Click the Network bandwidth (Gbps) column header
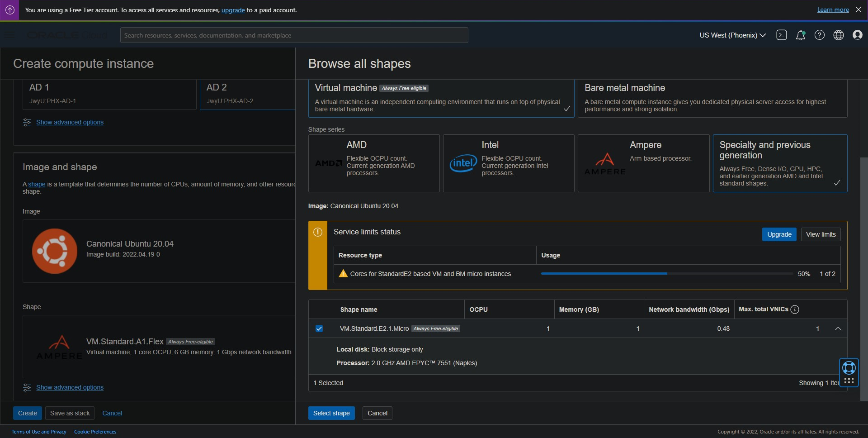 point(689,309)
